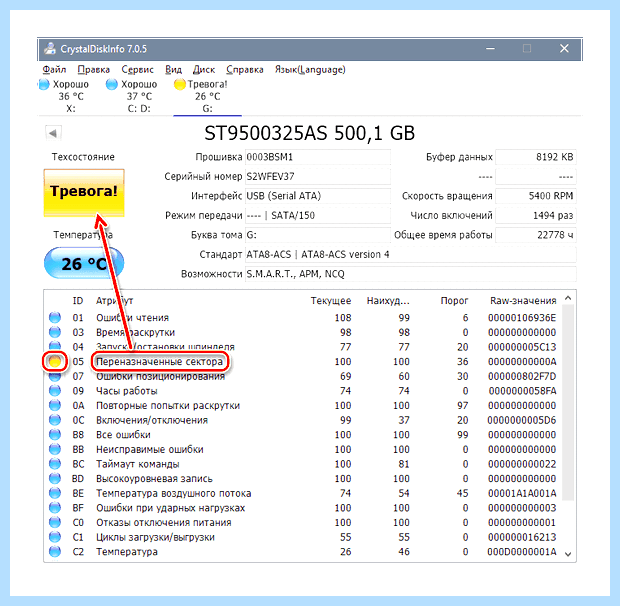Click the Прошивка field 0003BSM1
The width and height of the screenshot is (620, 606).
coord(318,157)
